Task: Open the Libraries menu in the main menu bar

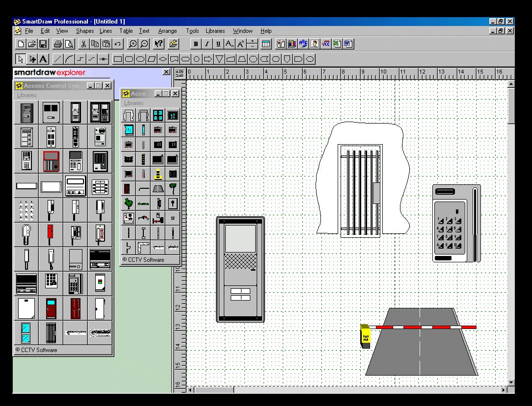Action: click(x=215, y=31)
